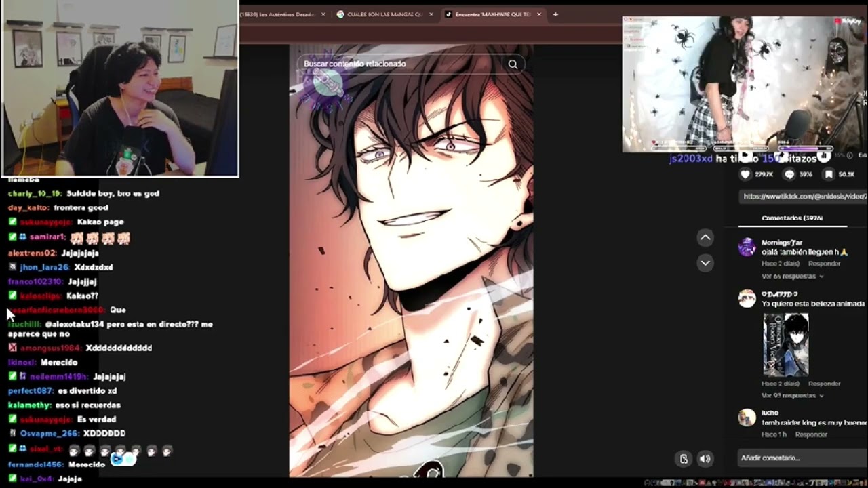Click the TikTok favicon on active tab
Viewport: 868px width, 488px height.
pos(449,14)
